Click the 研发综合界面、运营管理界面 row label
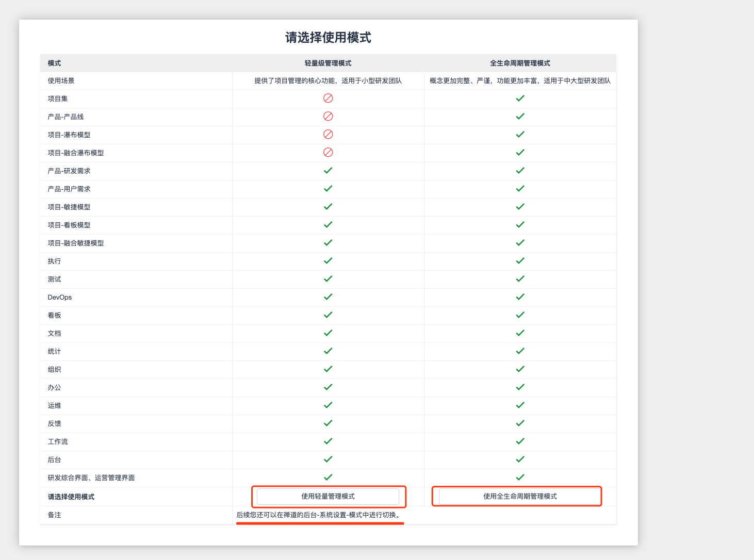Viewport: 754px width, 560px height. [x=91, y=477]
